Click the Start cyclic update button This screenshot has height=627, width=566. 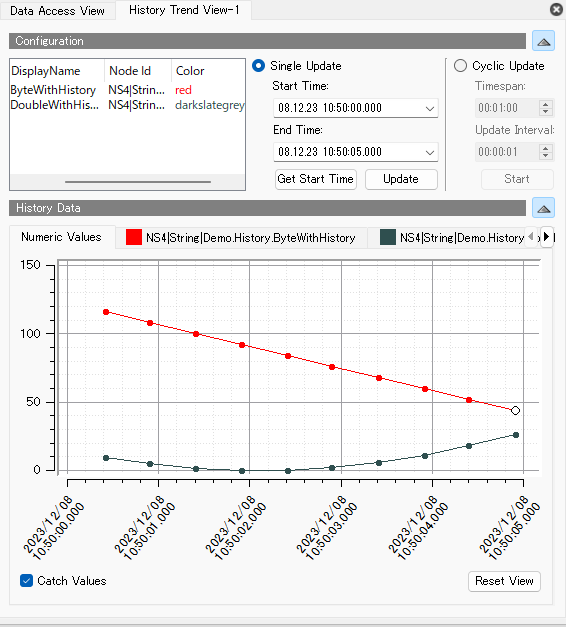click(517, 179)
